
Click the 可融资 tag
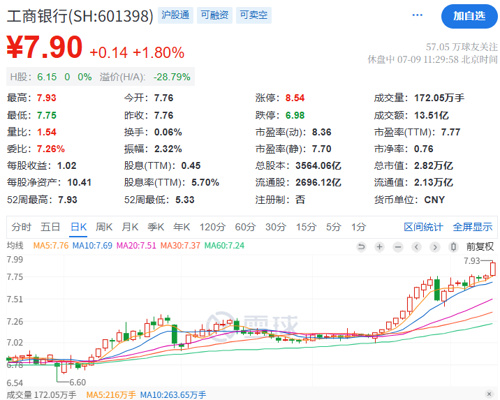pyautogui.click(x=215, y=15)
